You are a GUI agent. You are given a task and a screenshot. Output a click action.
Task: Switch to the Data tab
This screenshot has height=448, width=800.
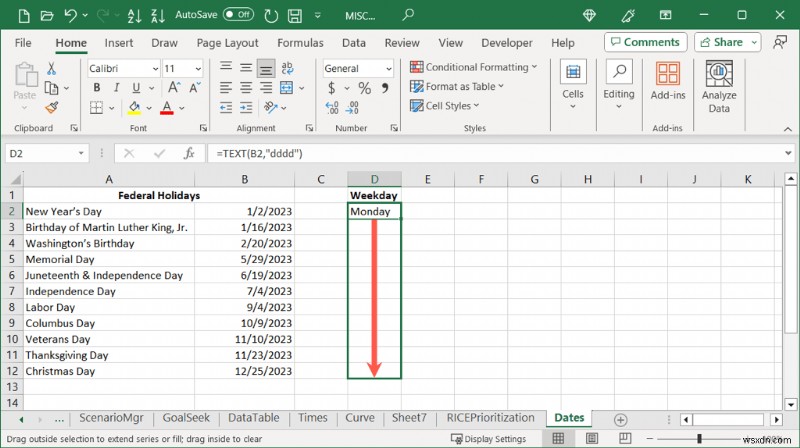tap(354, 43)
